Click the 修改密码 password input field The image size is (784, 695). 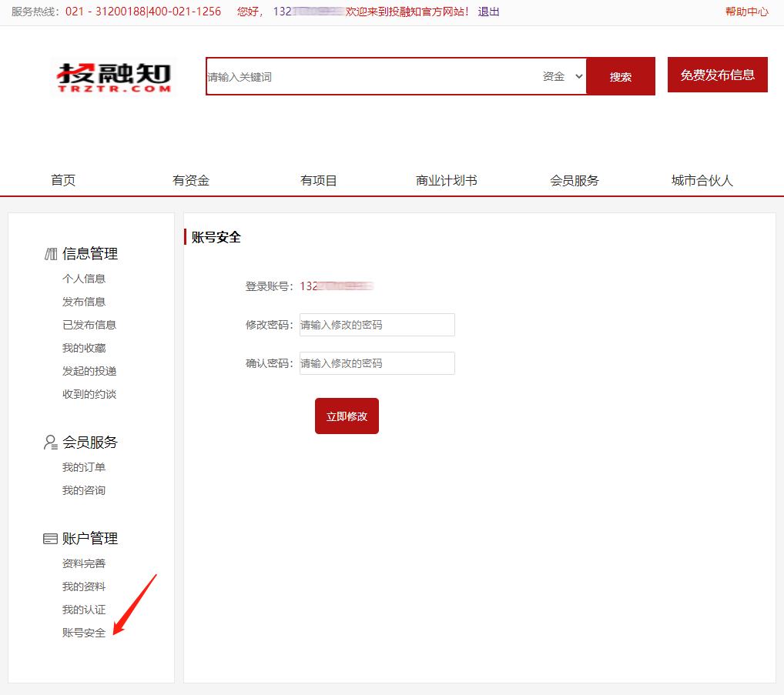[x=377, y=324]
